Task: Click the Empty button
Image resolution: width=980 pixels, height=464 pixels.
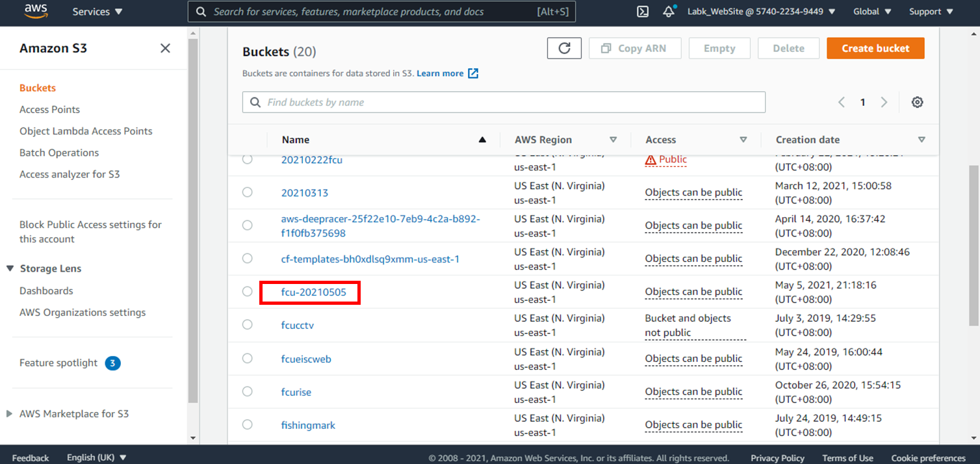Action: point(719,48)
